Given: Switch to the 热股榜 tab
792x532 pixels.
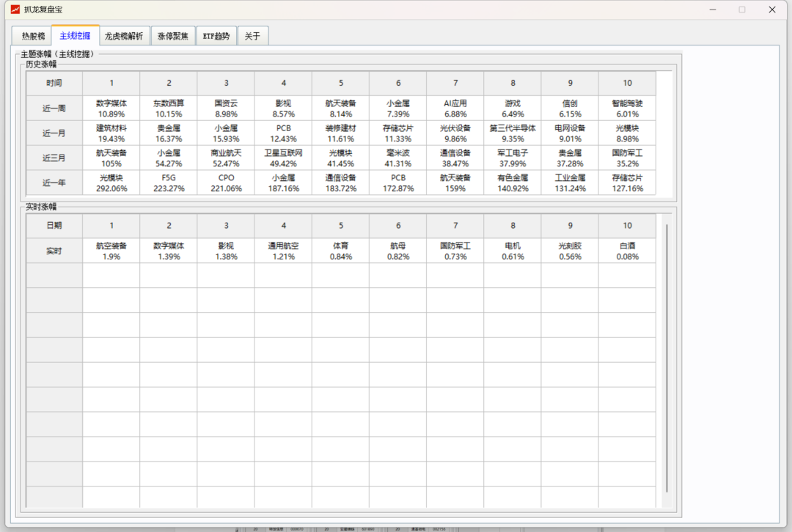Looking at the screenshot, I should coord(33,36).
